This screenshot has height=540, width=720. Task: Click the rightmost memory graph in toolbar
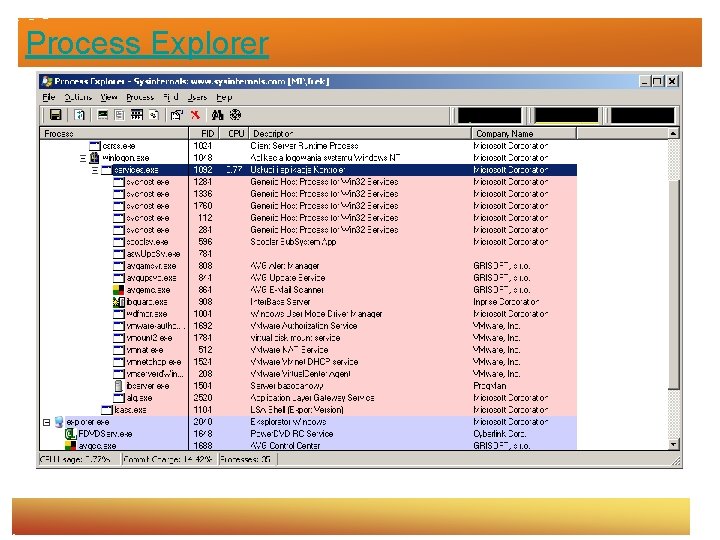point(642,115)
